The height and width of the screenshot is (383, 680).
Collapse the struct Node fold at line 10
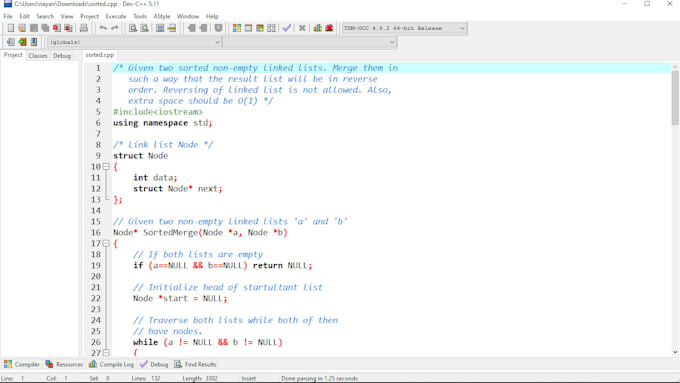click(x=106, y=167)
